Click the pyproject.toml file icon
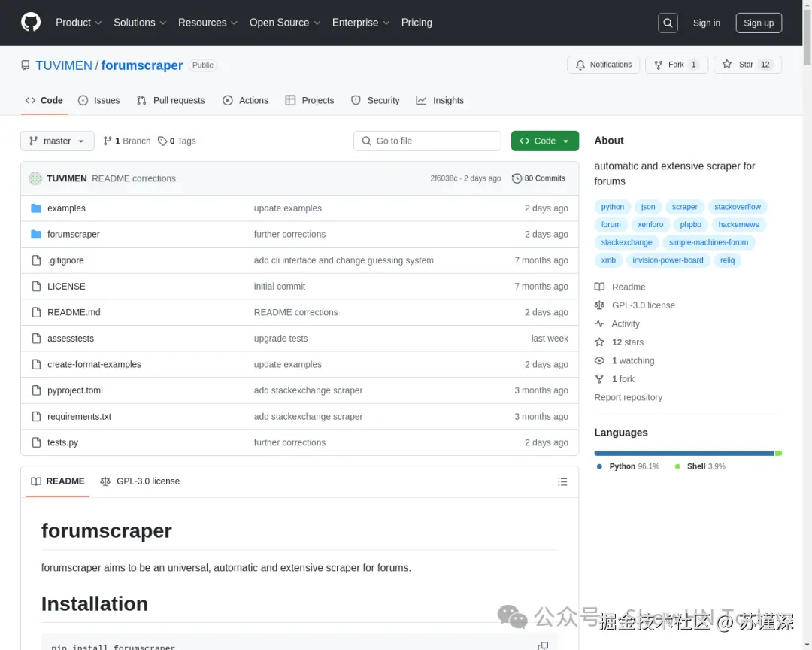The image size is (812, 650). coord(36,390)
